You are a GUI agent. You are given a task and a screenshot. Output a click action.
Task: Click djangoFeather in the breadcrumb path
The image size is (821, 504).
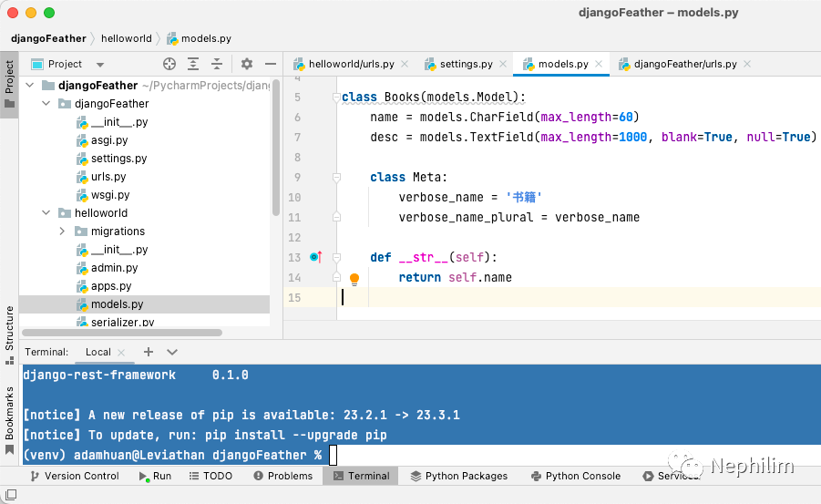coord(48,38)
